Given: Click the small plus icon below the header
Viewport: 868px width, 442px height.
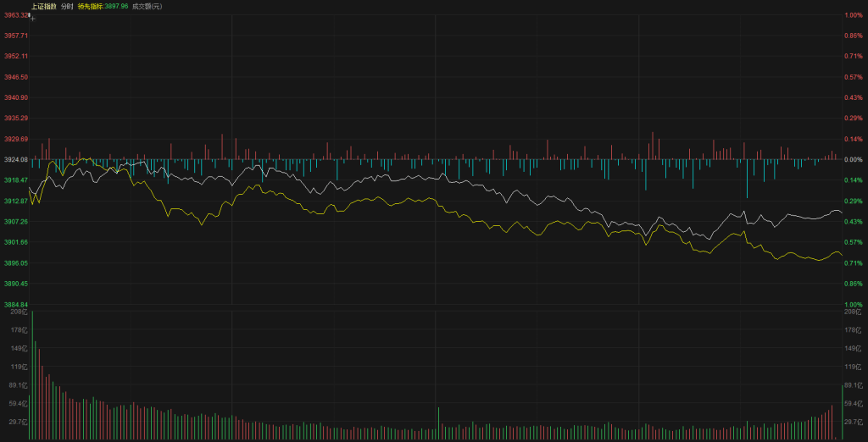Looking at the screenshot, I should (x=32, y=17).
